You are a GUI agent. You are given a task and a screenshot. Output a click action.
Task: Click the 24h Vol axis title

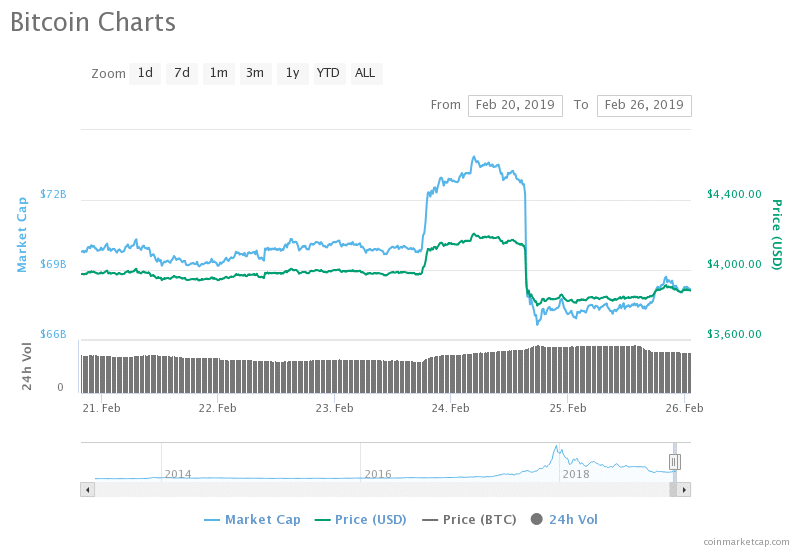[27, 366]
